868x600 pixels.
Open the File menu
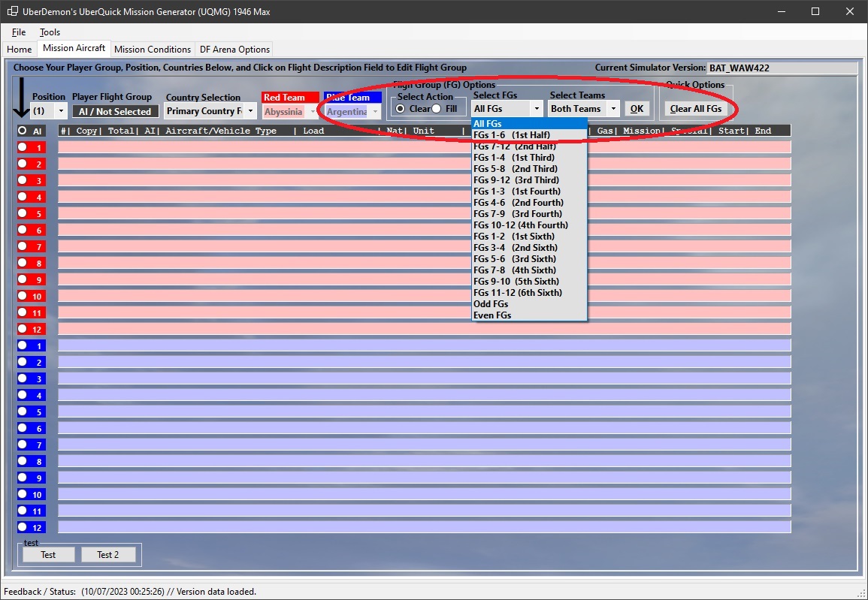[19, 32]
